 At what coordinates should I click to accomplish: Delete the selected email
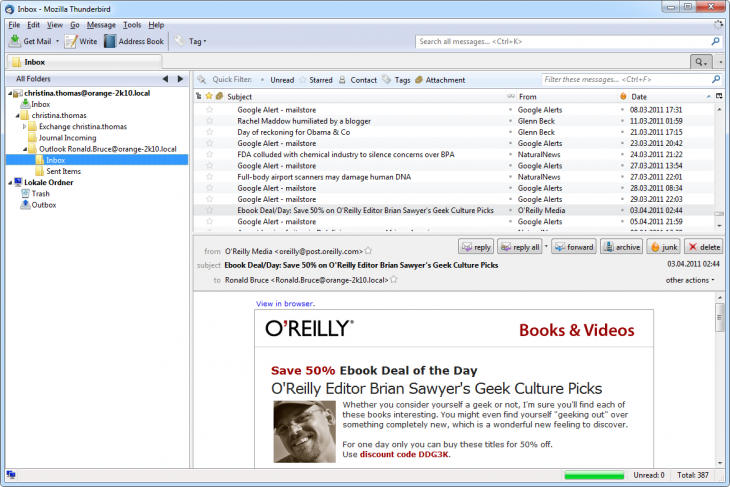(703, 247)
